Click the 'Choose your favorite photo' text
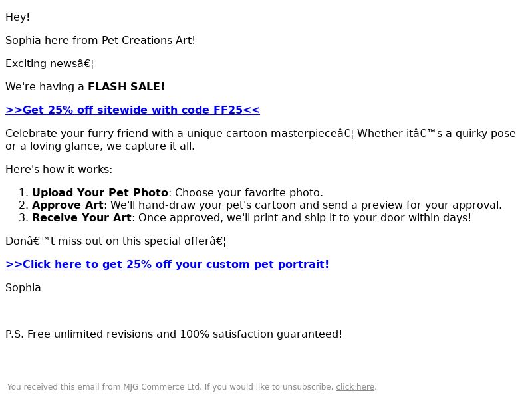The height and width of the screenshot is (399, 532). [249, 192]
